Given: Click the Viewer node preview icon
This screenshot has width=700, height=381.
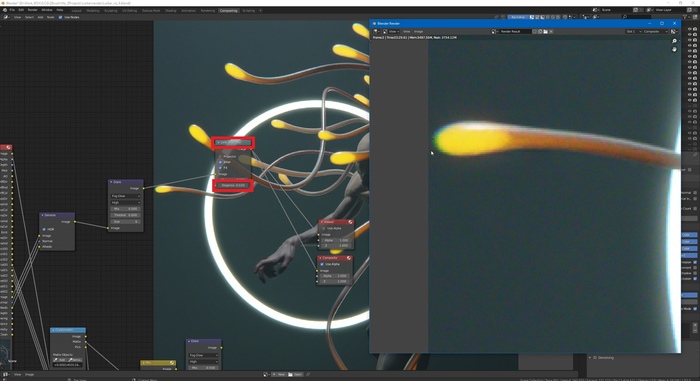Looking at the screenshot, I should tap(350, 222).
